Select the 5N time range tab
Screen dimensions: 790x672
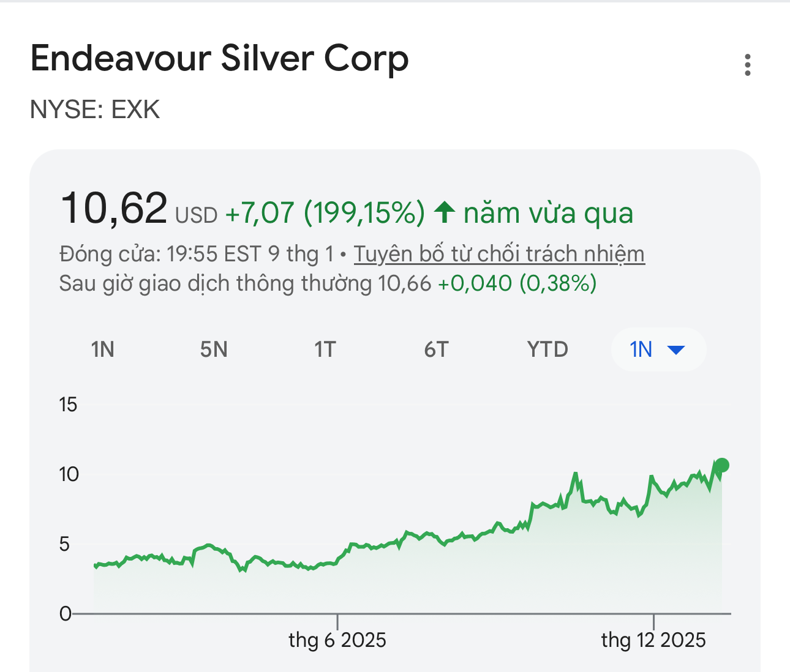[214, 350]
